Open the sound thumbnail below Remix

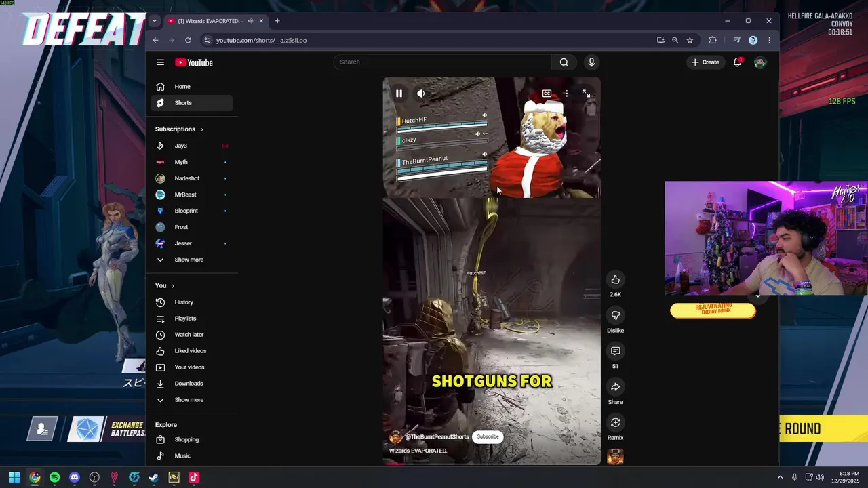click(615, 457)
